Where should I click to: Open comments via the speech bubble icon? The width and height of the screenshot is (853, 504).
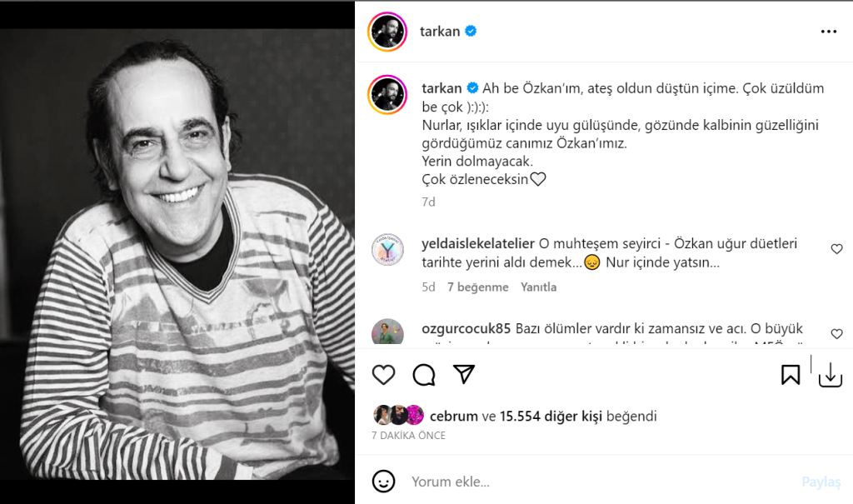[424, 375]
